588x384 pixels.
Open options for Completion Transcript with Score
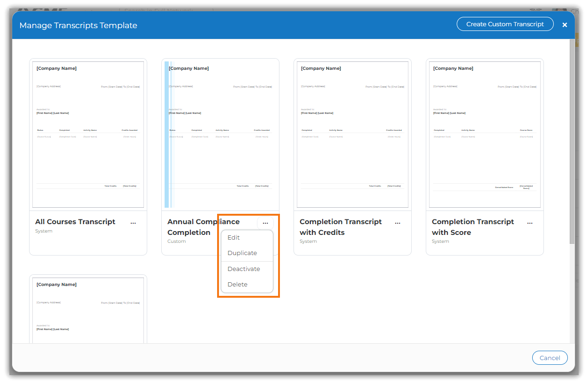click(530, 223)
